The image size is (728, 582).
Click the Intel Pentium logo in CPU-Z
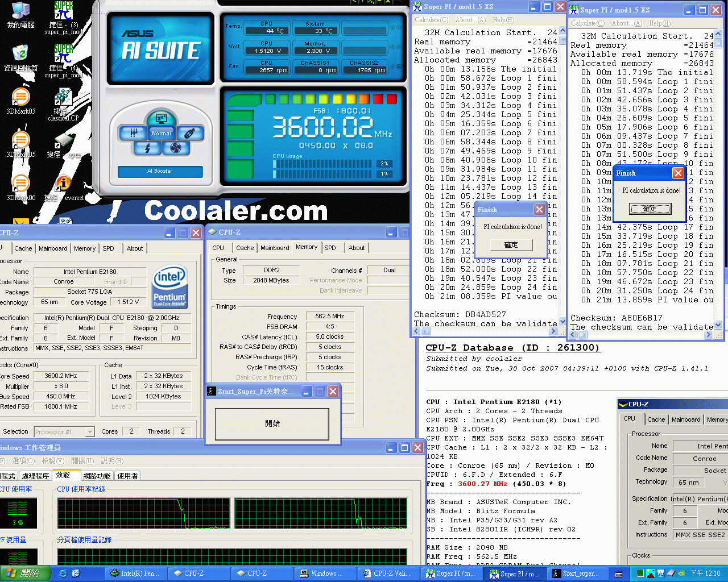(x=169, y=286)
